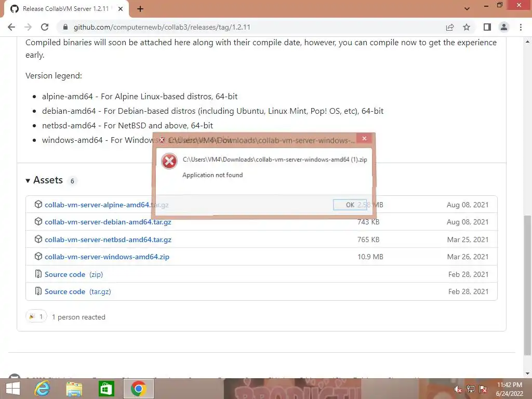This screenshot has width=532, height=399.
Task: Launch Internet Explorer from taskbar
Action: 43,389
